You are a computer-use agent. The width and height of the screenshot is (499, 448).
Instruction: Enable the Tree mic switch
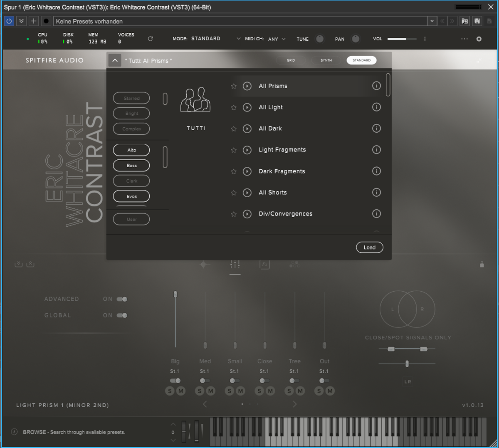pos(294,381)
